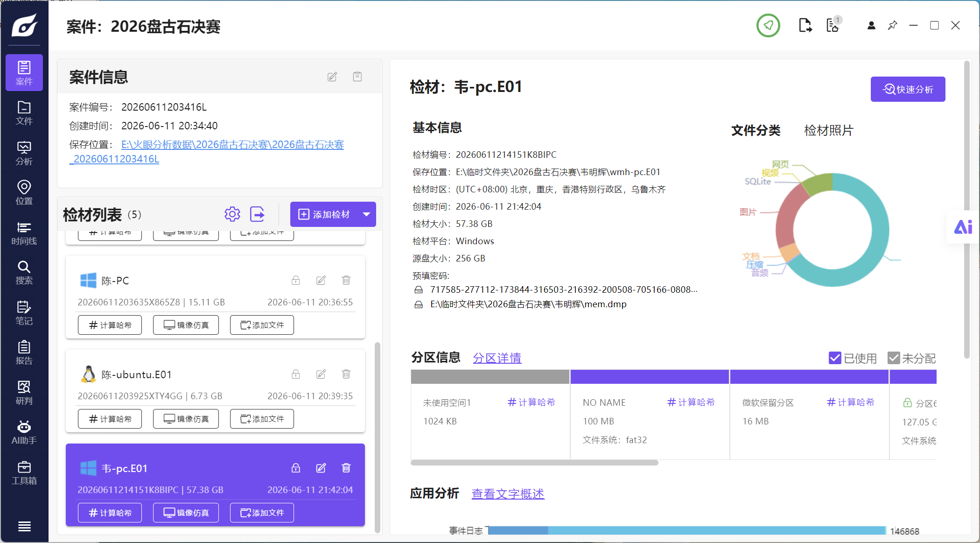Click the 添加检材 button
Viewport: 980px width, 543px height.
coord(324,214)
